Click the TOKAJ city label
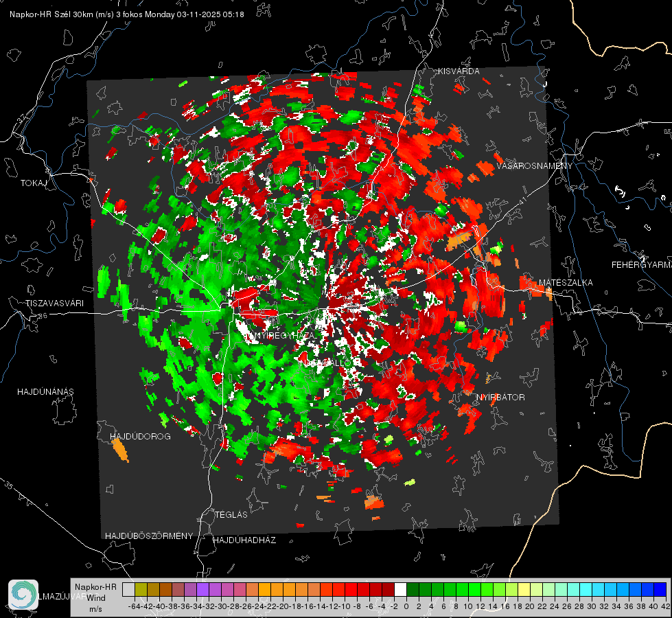The height and width of the screenshot is (618, 672). tap(34, 183)
